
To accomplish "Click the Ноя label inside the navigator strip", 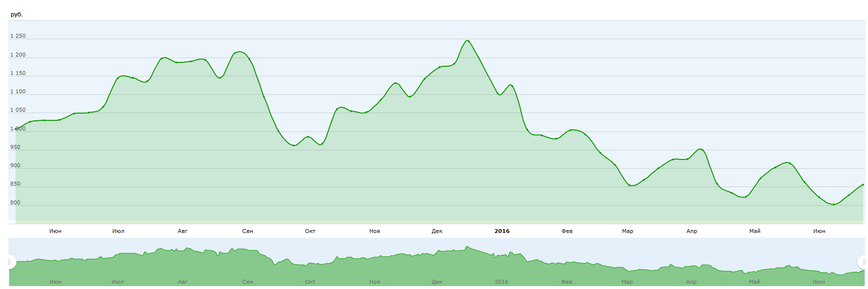I will click(374, 282).
